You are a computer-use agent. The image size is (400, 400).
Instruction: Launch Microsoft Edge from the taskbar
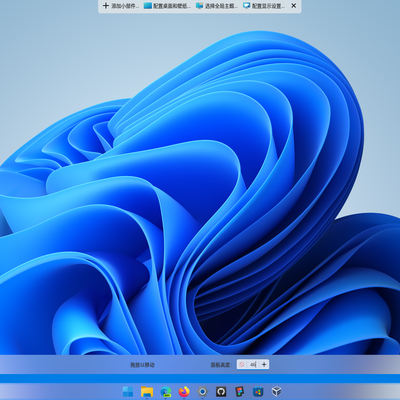[166, 392]
